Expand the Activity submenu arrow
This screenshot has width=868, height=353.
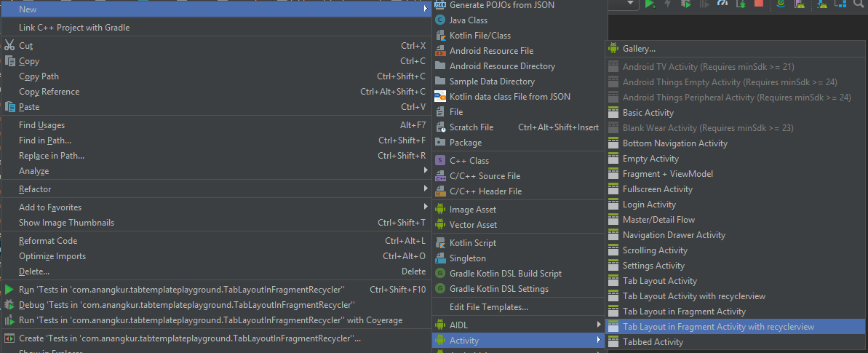pos(598,340)
